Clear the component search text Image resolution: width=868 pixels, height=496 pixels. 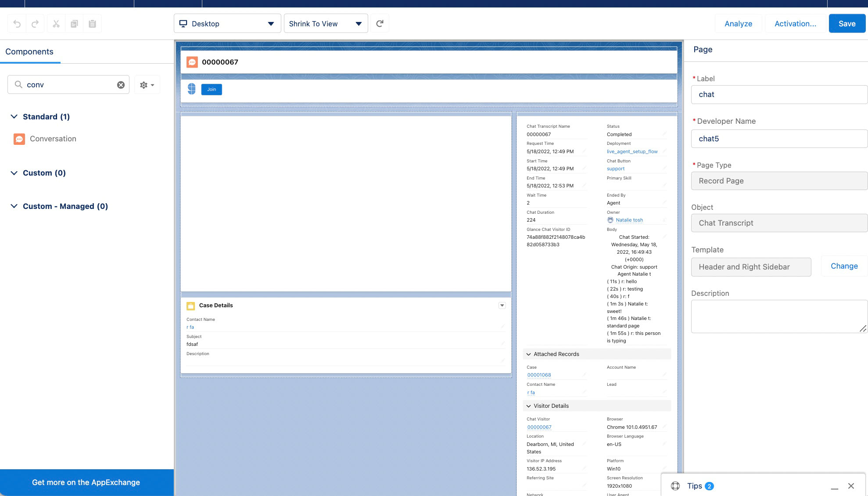[x=121, y=85]
